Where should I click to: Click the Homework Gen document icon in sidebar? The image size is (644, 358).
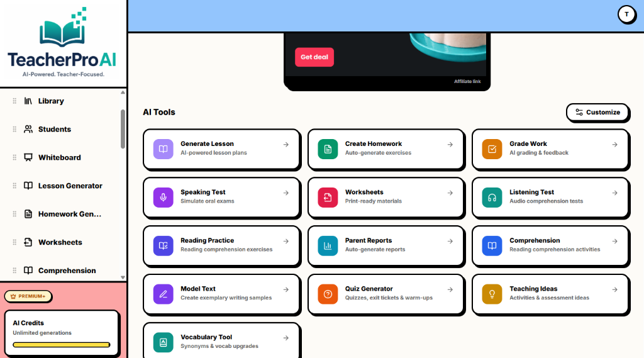[x=28, y=214]
